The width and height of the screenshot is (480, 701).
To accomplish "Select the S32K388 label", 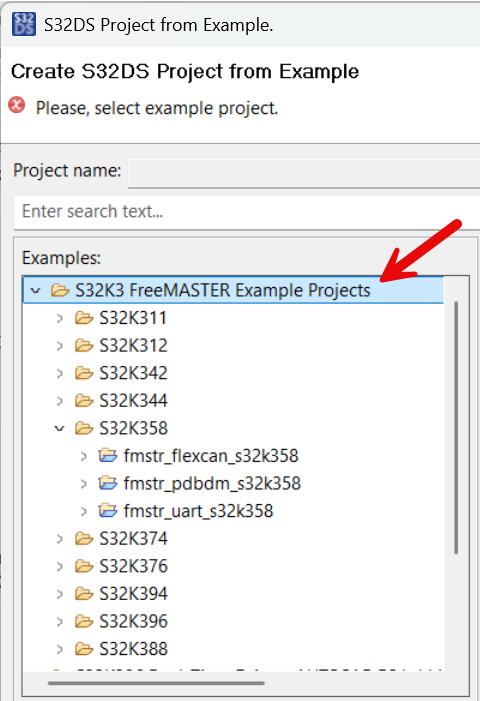I will coord(133,649).
